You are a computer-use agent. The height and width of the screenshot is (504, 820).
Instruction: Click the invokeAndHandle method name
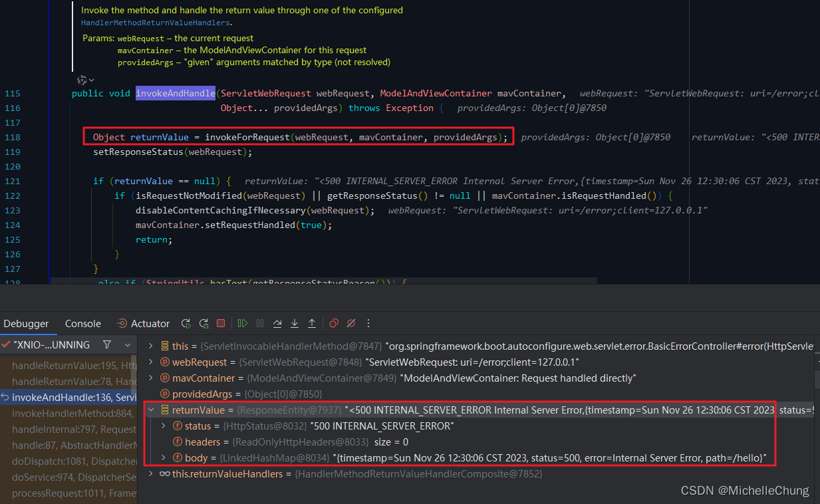(176, 93)
